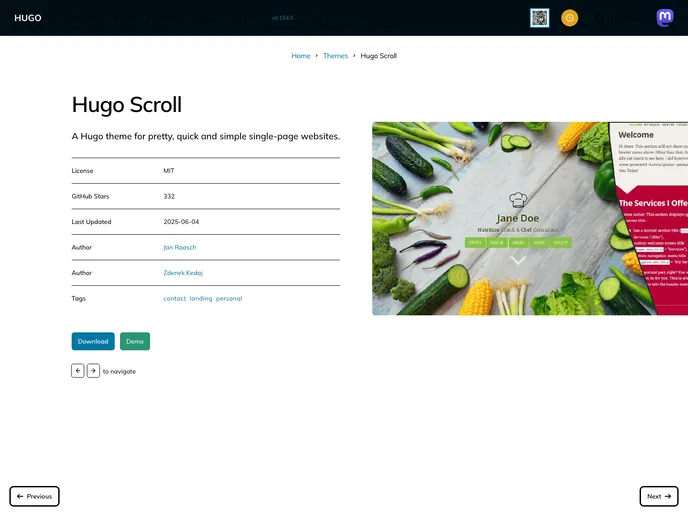Viewport: 688px width, 512px height.
Task: Download the Hugo Scroll theme
Action: point(93,341)
